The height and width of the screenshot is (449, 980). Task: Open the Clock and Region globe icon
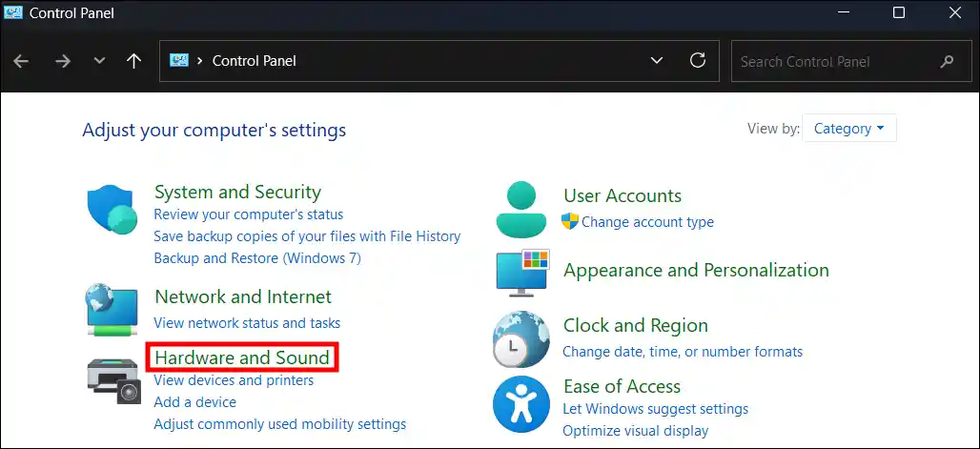[x=521, y=339]
